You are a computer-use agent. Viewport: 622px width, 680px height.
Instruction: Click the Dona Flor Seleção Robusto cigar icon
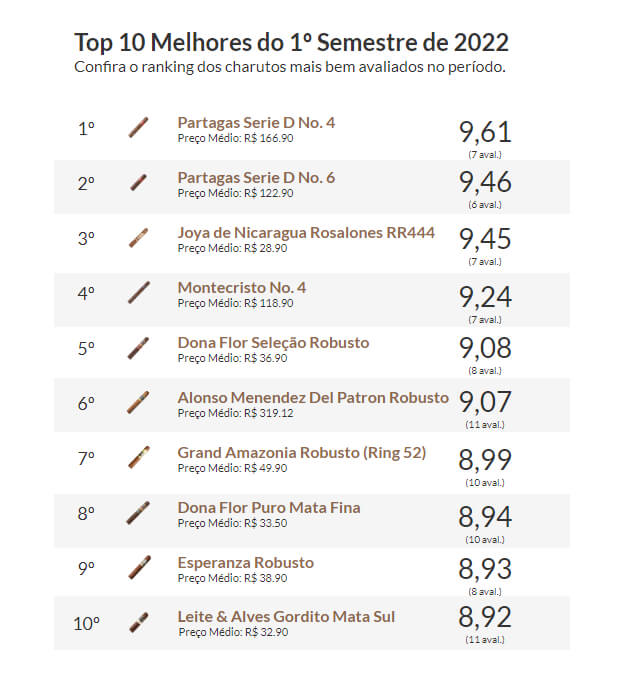pos(139,348)
